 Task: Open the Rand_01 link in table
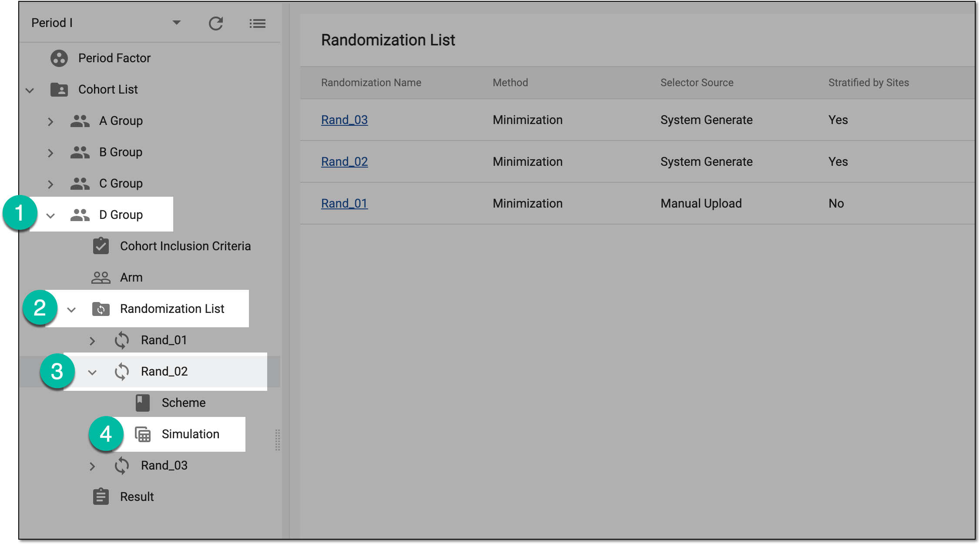point(345,203)
